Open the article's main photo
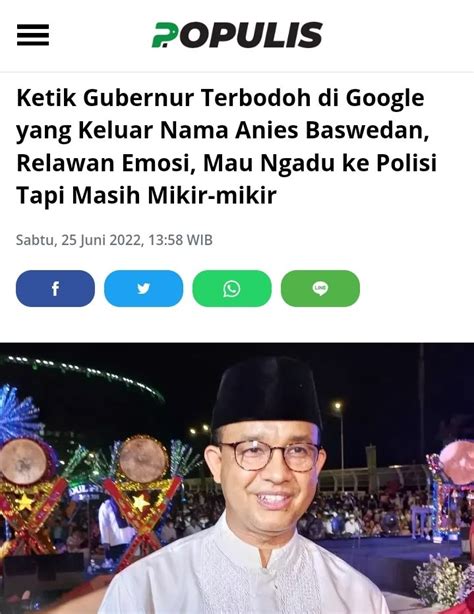474x614 pixels. point(237,478)
